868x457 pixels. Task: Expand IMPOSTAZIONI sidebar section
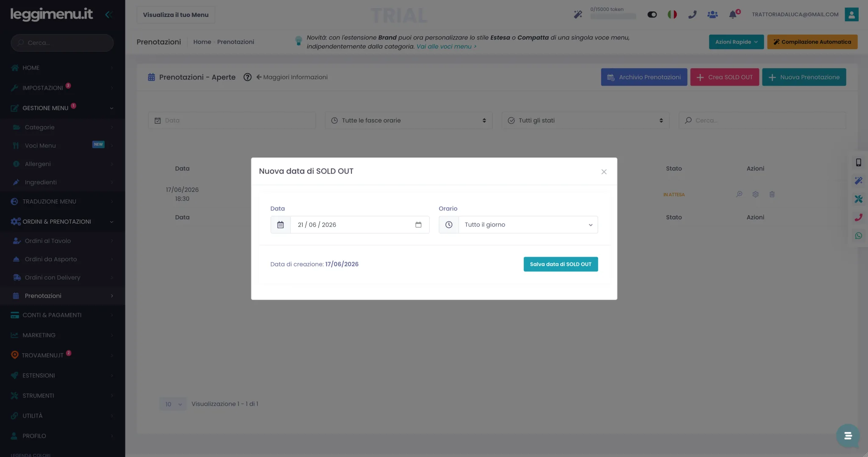tap(62, 88)
